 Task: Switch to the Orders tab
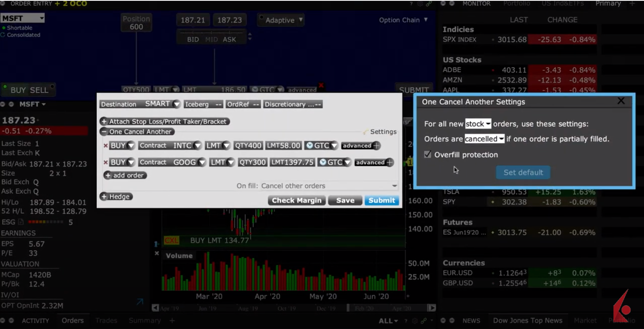pos(73,321)
